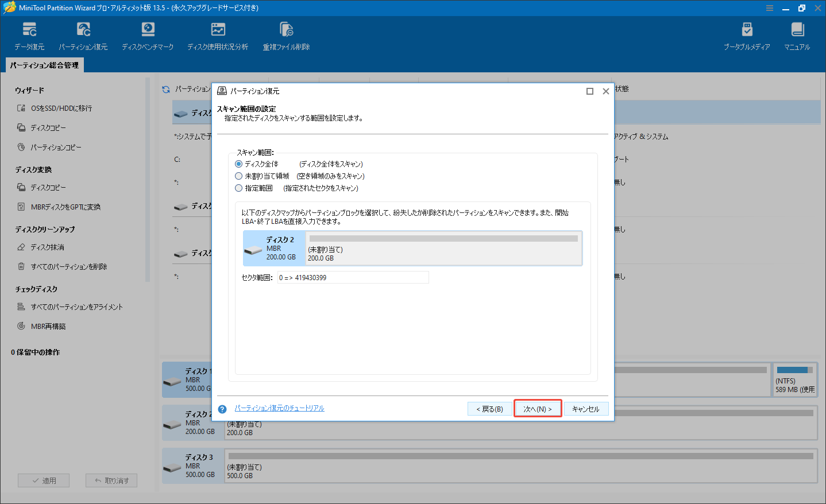Image resolution: width=826 pixels, height=504 pixels.
Task: Launch パーティション復元 from the top toolbar
Action: pos(84,34)
